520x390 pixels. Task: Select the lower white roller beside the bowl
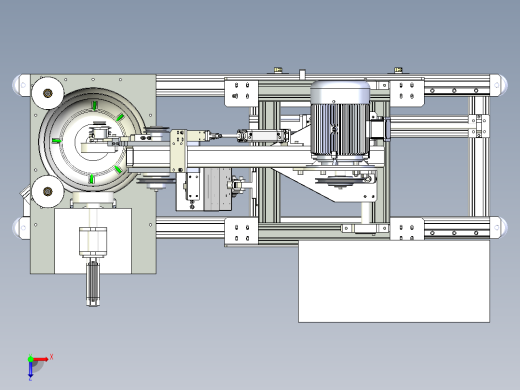click(48, 192)
